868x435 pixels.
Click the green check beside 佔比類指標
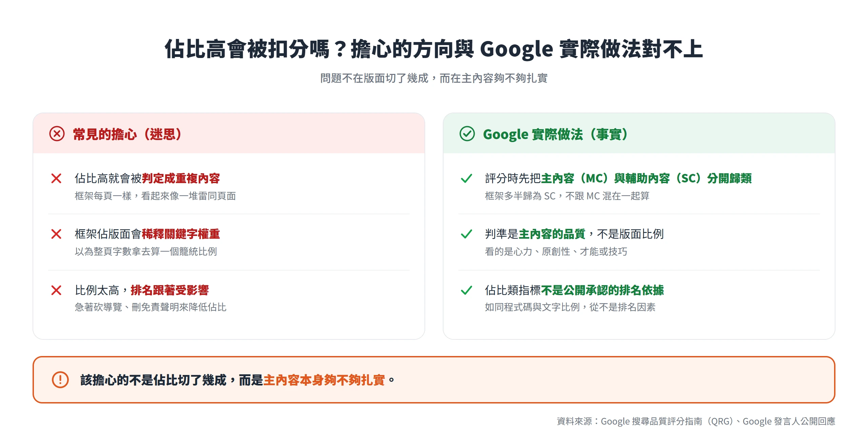[467, 290]
